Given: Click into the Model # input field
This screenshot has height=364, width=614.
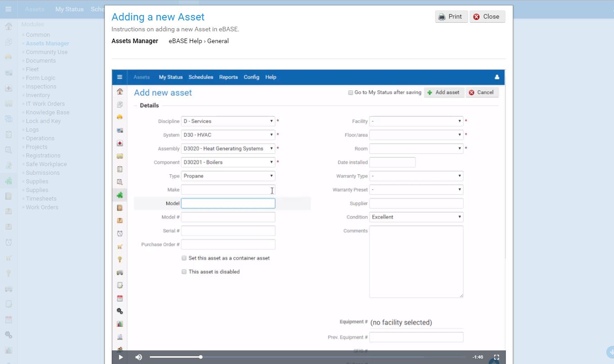Looking at the screenshot, I should coord(228,217).
